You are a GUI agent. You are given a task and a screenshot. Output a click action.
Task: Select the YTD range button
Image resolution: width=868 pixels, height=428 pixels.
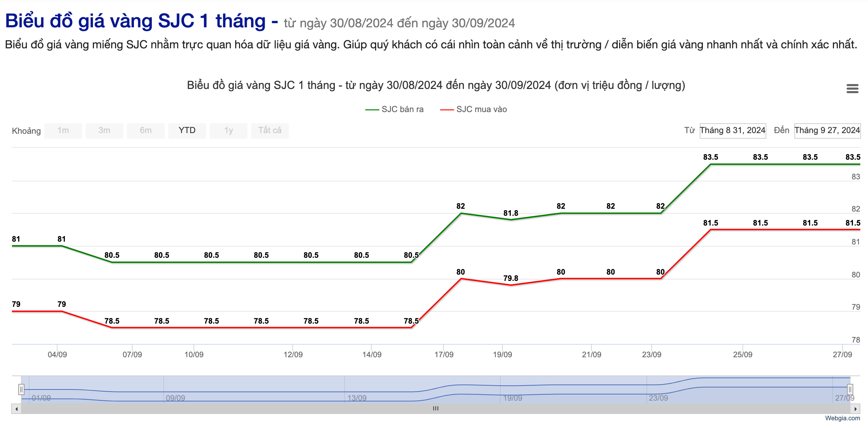187,131
